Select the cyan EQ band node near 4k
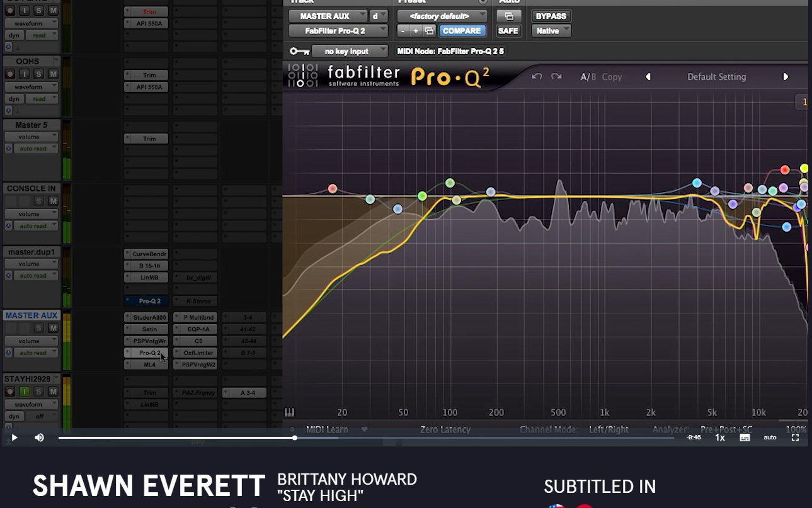This screenshot has height=508, width=812. click(697, 183)
